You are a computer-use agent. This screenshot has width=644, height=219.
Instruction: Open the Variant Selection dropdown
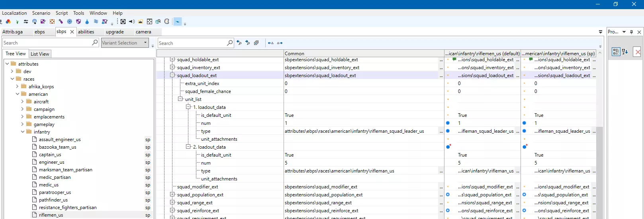tap(145, 43)
